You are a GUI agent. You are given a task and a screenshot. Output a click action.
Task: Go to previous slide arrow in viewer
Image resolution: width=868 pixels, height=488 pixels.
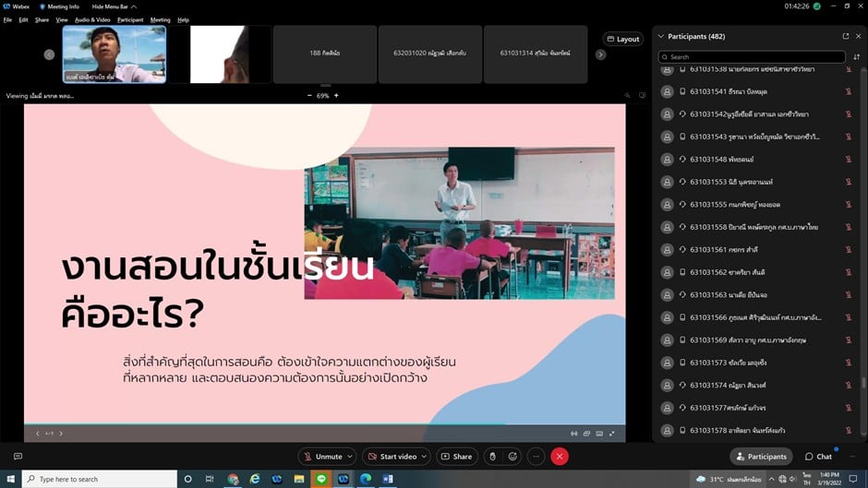(x=38, y=434)
